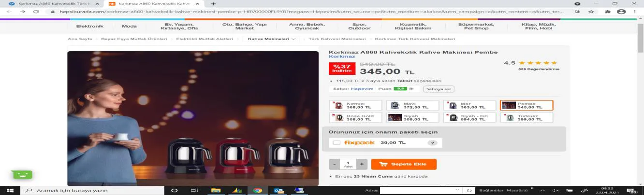Image resolution: width=644 pixels, height=195 pixels.
Task: Switch to the first Korkmaz A860 Kahvekolik Türk tab
Action: 53,3
